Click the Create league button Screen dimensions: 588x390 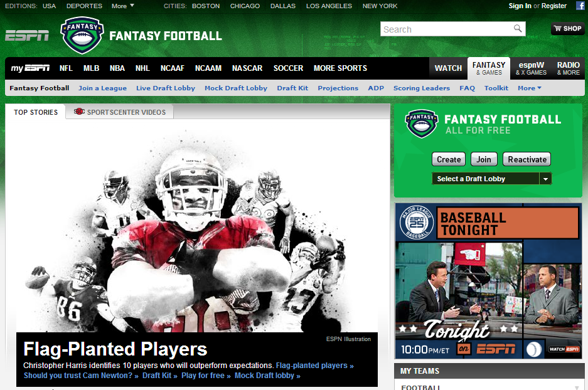tap(449, 159)
